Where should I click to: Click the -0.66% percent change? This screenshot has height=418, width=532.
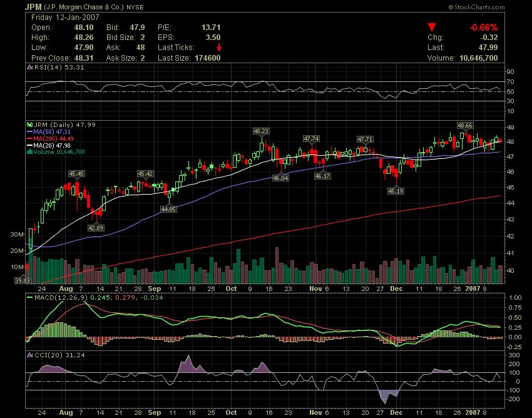point(483,28)
